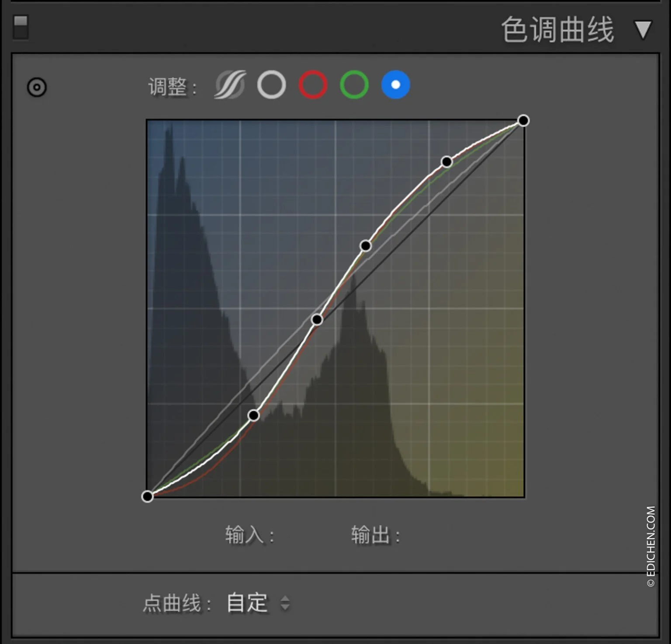Open the 点曲线 自定 preset dropdown

246,603
